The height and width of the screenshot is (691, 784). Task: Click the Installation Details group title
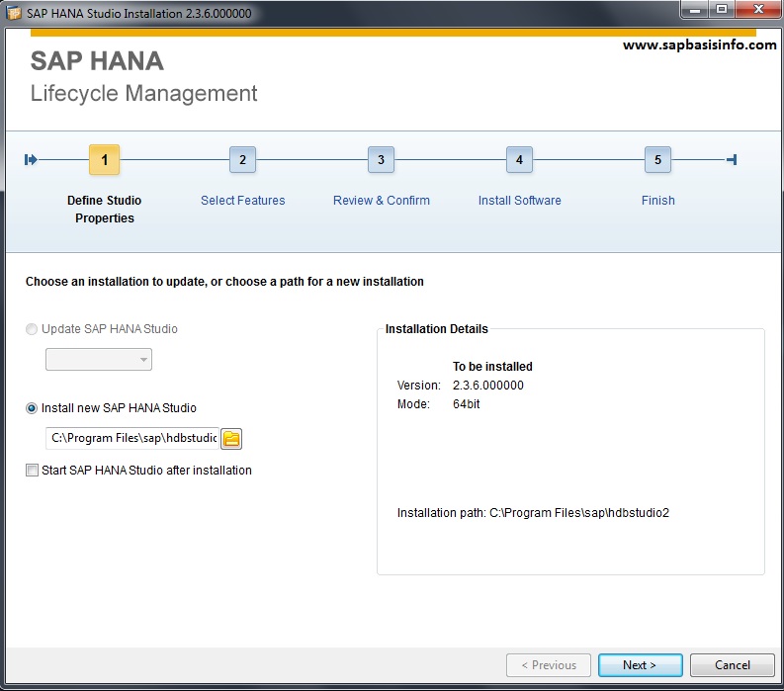[x=437, y=328]
